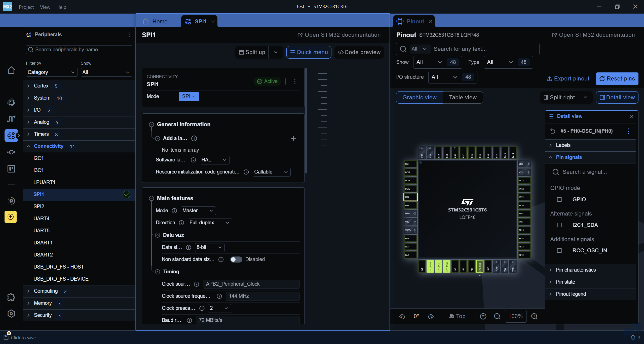Viewport: 644px width, 344px height.
Task: Expand the Pin characteristics section
Action: click(x=576, y=270)
